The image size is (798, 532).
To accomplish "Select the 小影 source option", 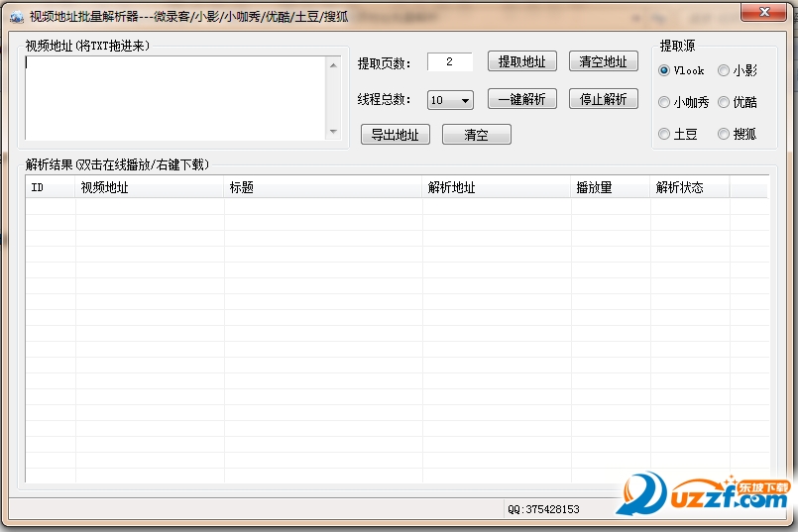I will tap(724, 70).
